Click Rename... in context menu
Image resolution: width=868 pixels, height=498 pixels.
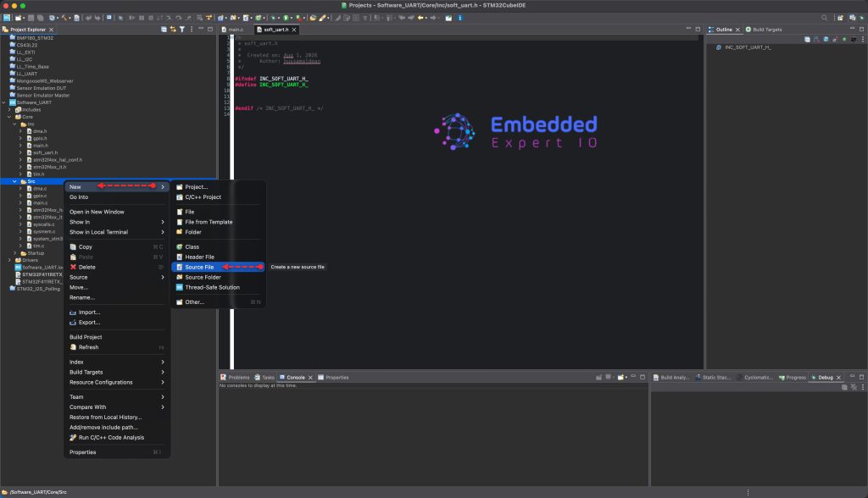[117, 297]
